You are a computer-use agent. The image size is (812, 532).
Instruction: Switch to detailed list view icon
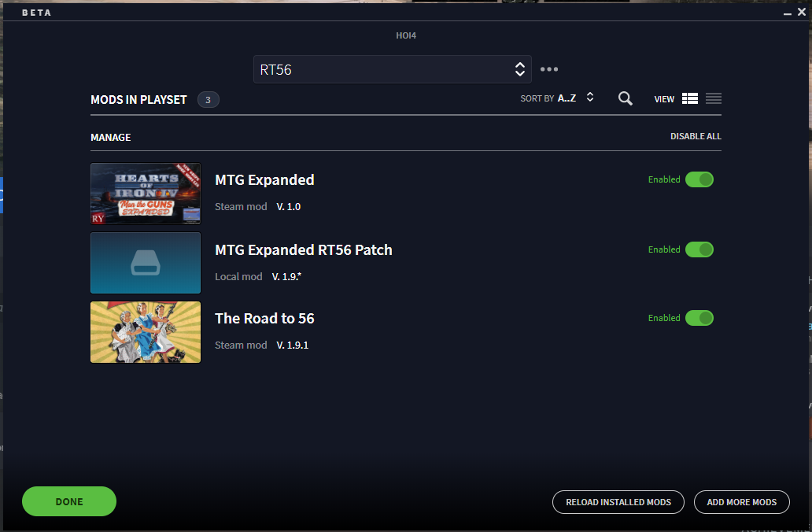(x=690, y=99)
